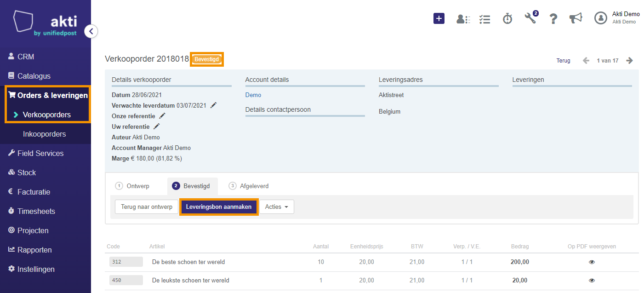
Task: Click the Akti Demo user name
Action: [x=626, y=14]
